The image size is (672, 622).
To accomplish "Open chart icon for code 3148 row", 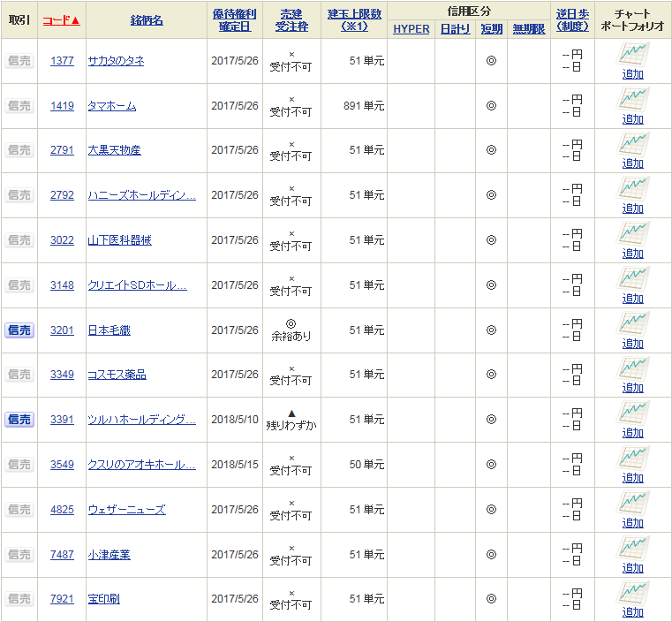I will point(633,279).
